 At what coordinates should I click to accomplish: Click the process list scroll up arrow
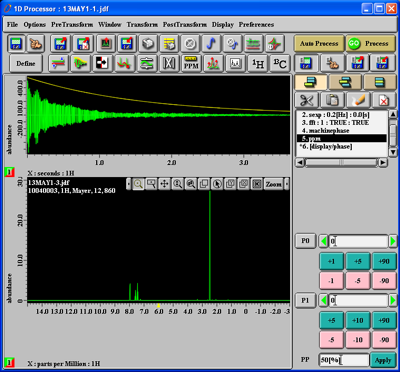(x=393, y=114)
